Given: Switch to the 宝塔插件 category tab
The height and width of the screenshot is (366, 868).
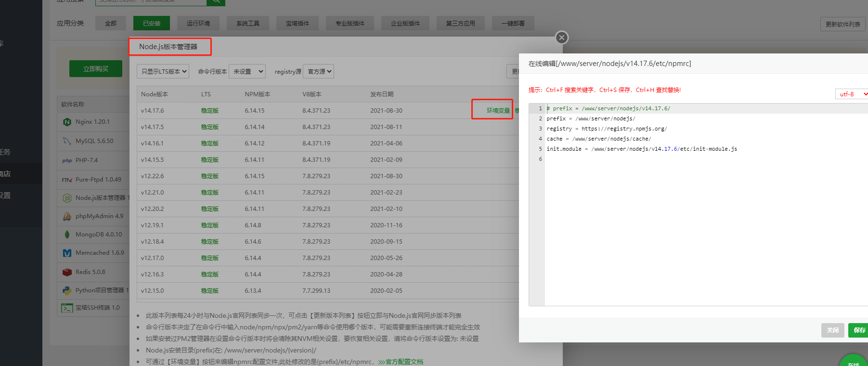Looking at the screenshot, I should (298, 23).
